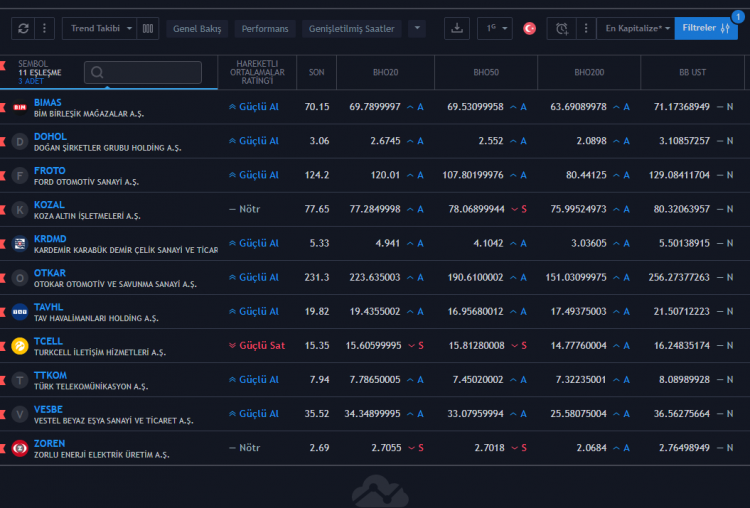Viewport: 750px width, 508px height.
Task: Click the TAVHL company logo icon
Action: pos(20,312)
